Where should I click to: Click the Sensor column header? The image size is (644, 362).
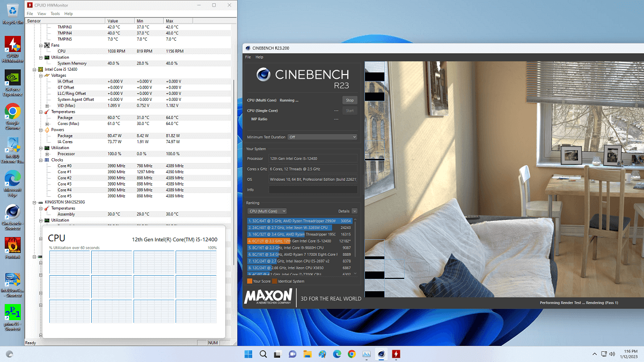point(65,20)
